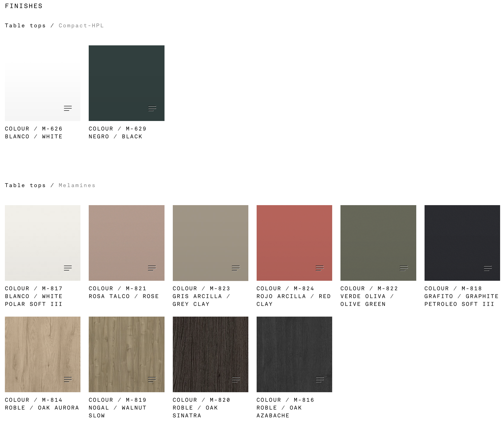Click the Compact-HPL category label
The width and height of the screenshot is (504, 421).
tap(81, 26)
